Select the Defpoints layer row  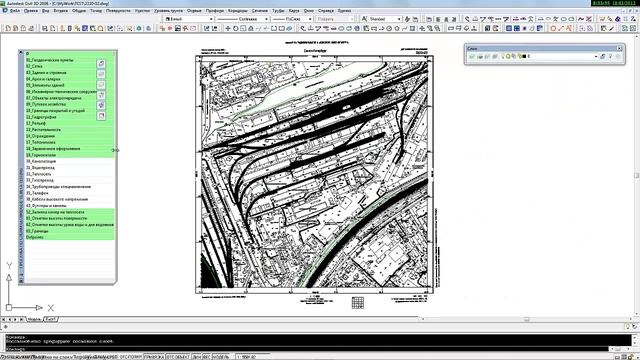[x=70, y=237]
